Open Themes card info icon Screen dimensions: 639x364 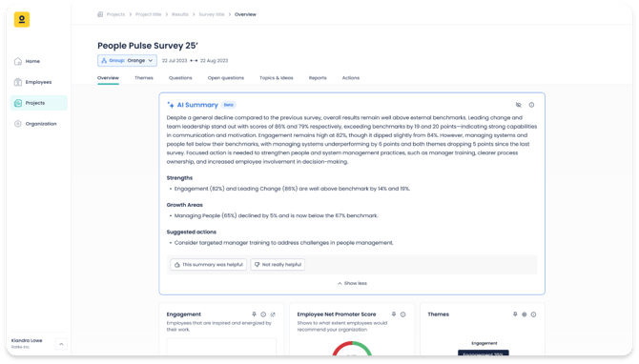pos(533,314)
